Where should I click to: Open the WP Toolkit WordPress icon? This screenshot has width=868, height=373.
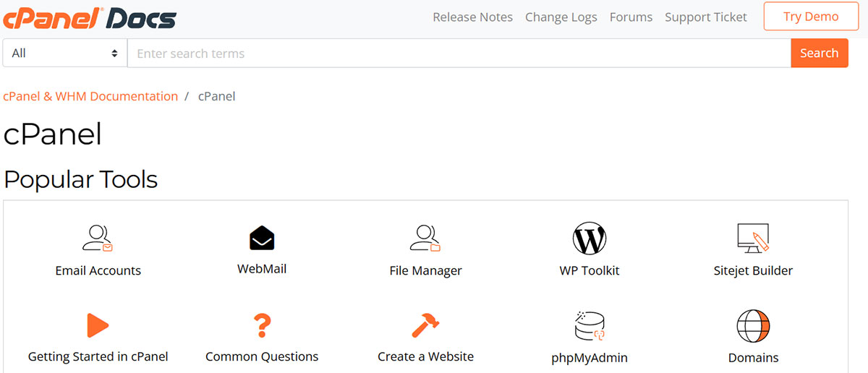pyautogui.click(x=590, y=238)
